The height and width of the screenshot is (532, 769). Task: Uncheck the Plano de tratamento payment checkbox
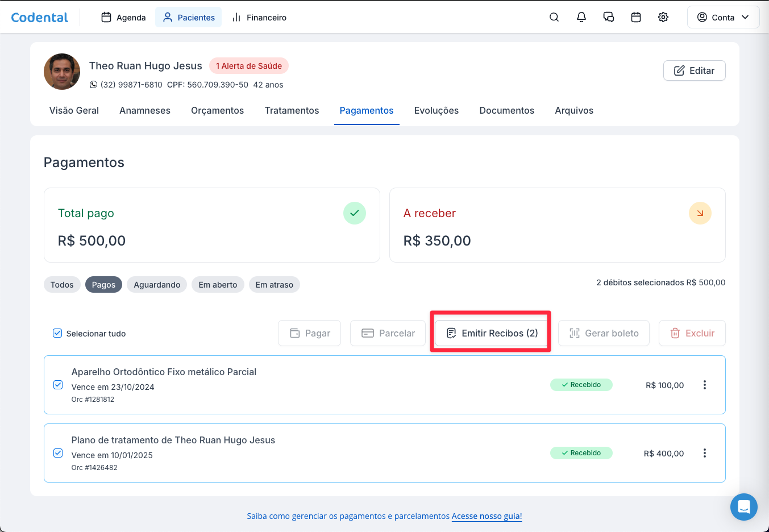pyautogui.click(x=58, y=453)
